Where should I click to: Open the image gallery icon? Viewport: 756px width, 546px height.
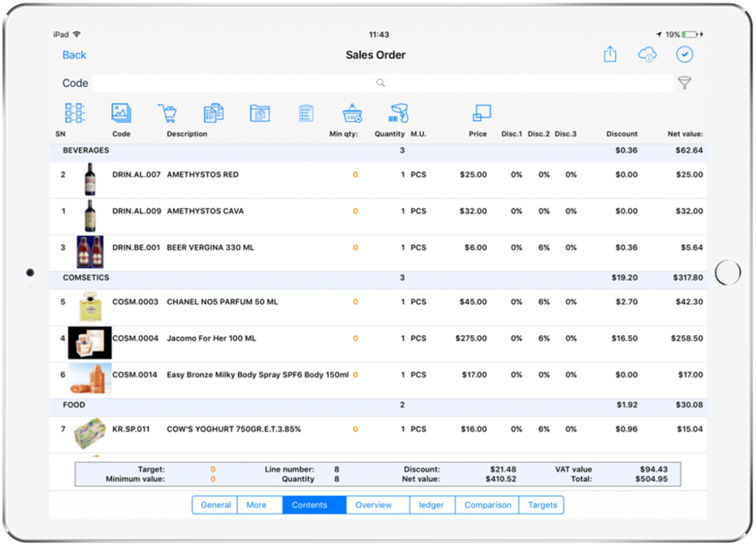tap(121, 113)
